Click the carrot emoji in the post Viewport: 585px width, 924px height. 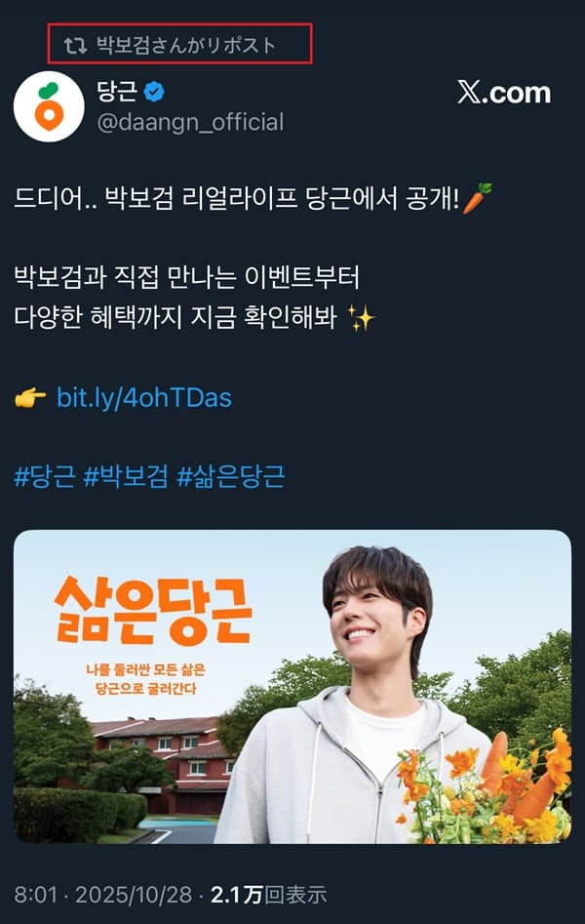(x=477, y=197)
